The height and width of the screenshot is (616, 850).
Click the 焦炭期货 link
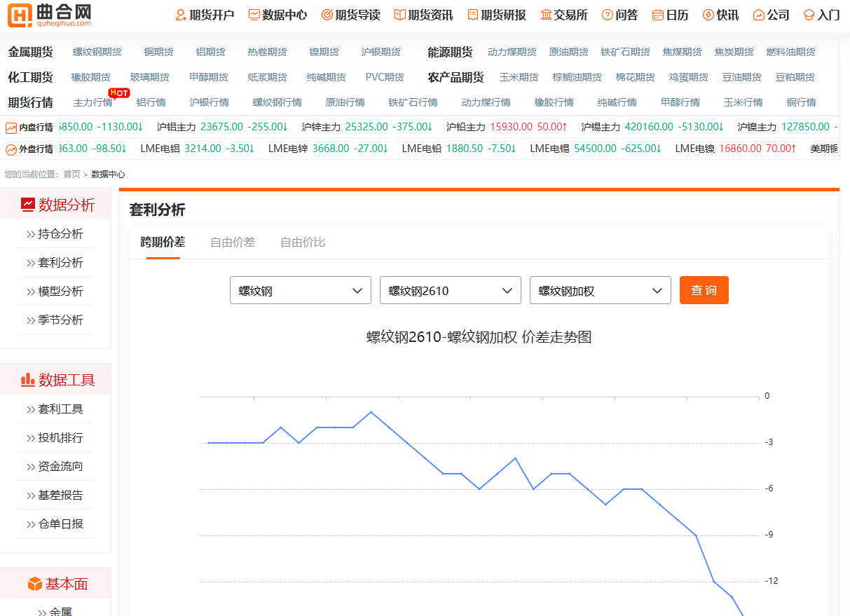(734, 52)
